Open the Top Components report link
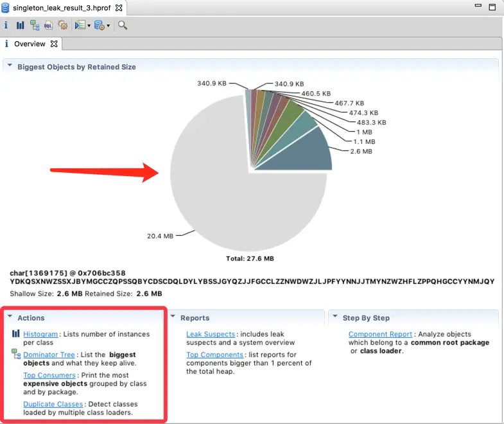 coord(214,355)
